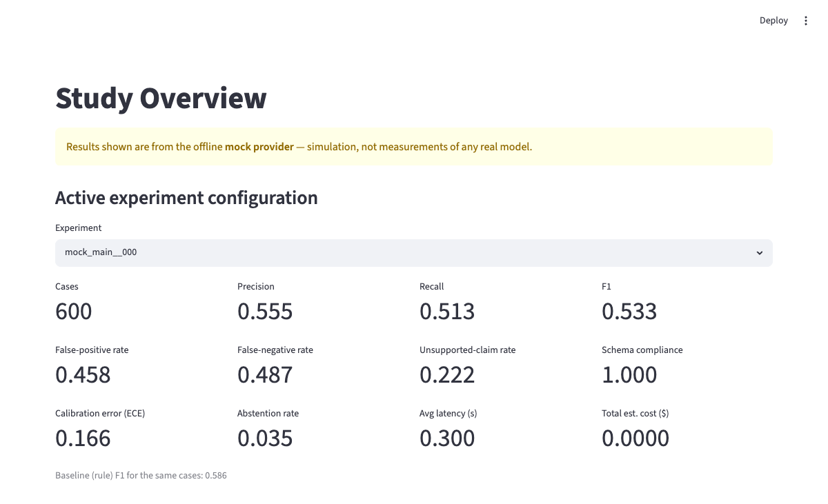Image resolution: width=828 pixels, height=504 pixels.
Task: Click the Recall value 0.513
Action: 447,312
